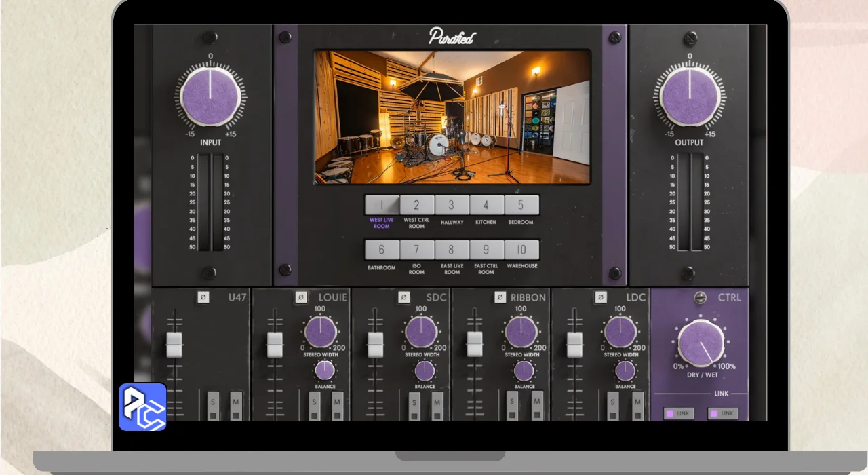
Task: Click the studio room preview image
Action: click(x=452, y=117)
